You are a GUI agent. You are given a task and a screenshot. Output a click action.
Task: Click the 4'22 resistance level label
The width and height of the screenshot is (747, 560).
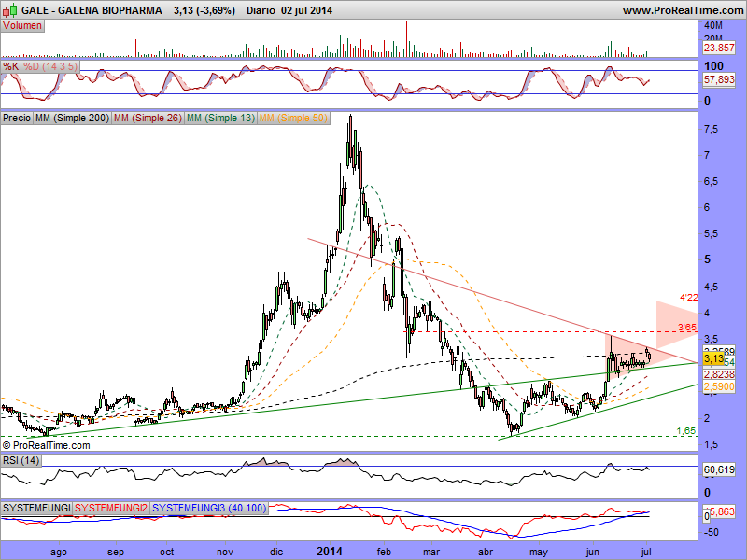(x=688, y=297)
